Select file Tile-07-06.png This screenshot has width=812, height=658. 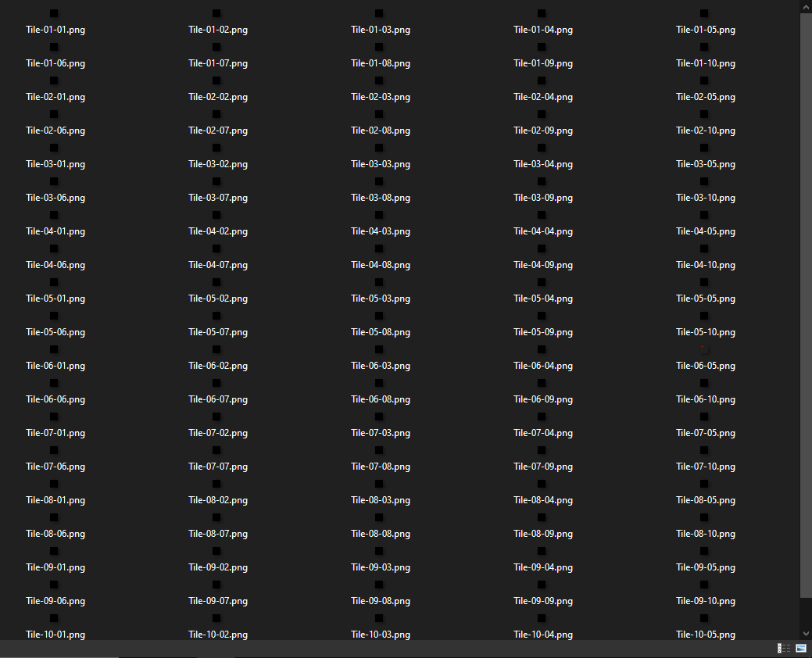[55, 467]
